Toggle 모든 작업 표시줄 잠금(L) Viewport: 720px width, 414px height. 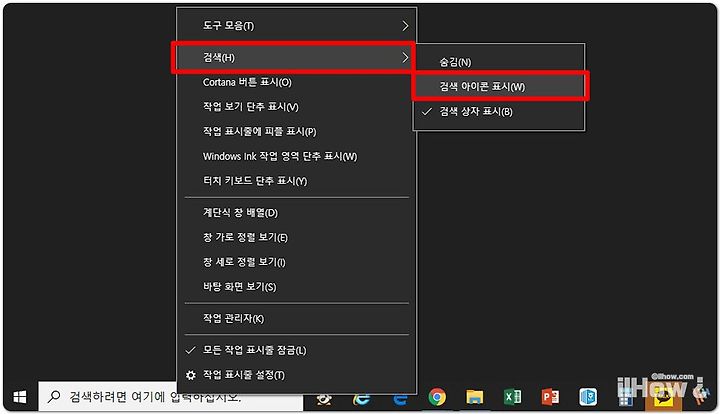pyautogui.click(x=297, y=351)
